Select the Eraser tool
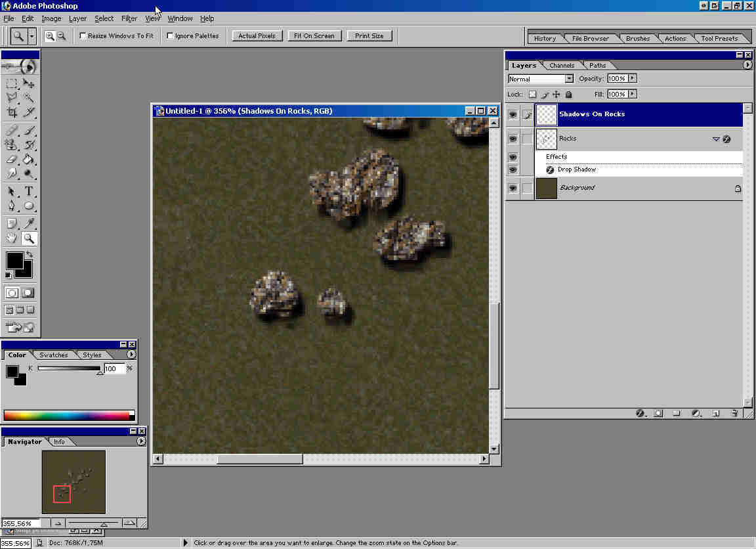The image size is (756, 549). click(x=12, y=160)
